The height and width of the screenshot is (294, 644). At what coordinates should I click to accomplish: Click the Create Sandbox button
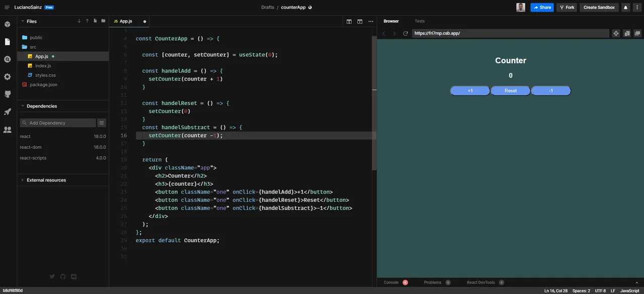click(599, 8)
